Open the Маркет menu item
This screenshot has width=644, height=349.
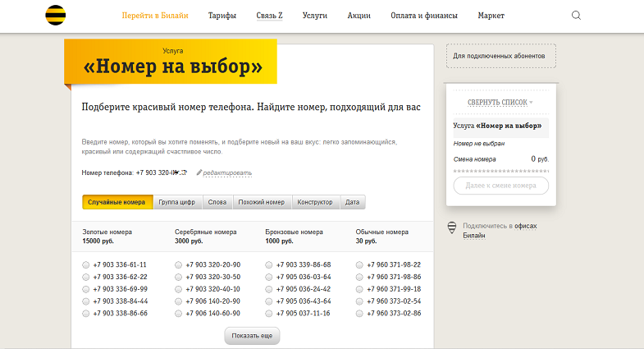point(491,16)
